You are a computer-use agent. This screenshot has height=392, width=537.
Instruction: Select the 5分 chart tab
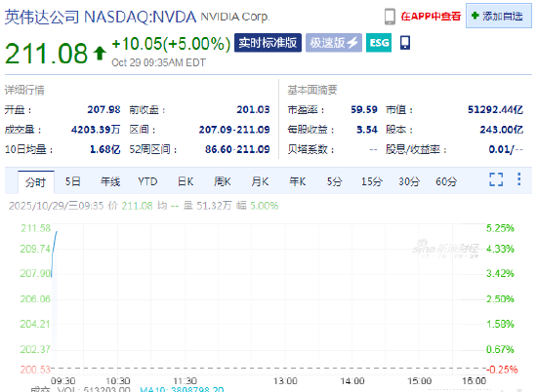334,181
